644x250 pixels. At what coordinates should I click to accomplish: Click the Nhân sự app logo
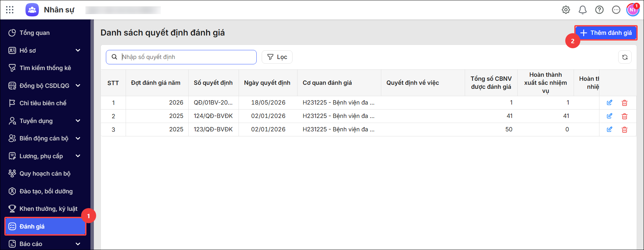32,10
